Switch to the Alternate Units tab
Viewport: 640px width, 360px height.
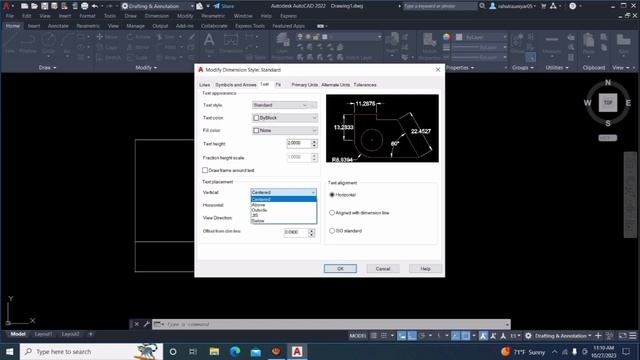[336, 85]
